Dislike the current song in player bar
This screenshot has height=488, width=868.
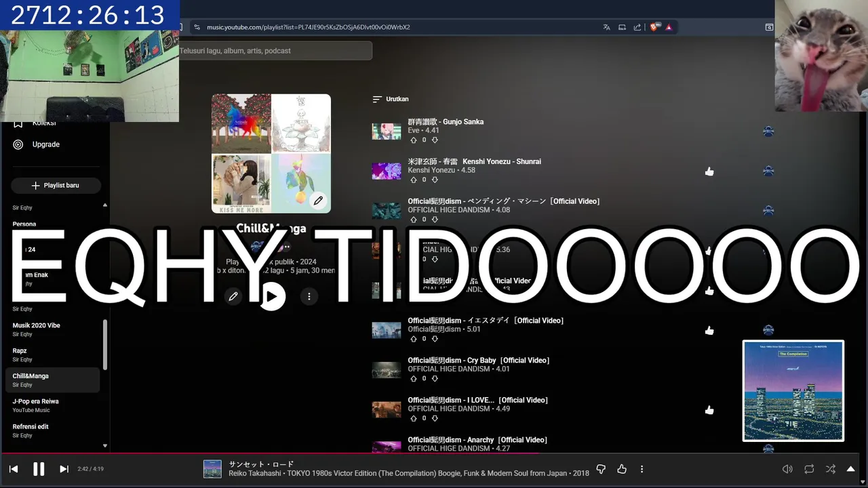pyautogui.click(x=601, y=469)
